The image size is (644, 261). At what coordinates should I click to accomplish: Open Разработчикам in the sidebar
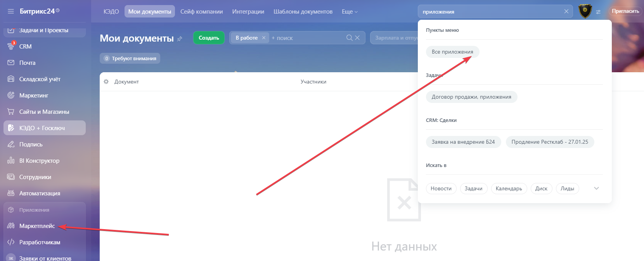point(40,242)
